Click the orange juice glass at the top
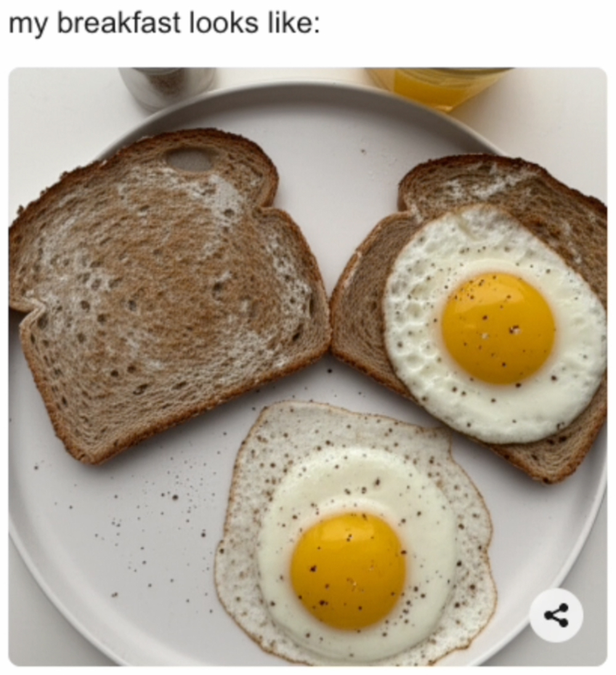Image resolution: width=616 pixels, height=675 pixels. (x=439, y=86)
